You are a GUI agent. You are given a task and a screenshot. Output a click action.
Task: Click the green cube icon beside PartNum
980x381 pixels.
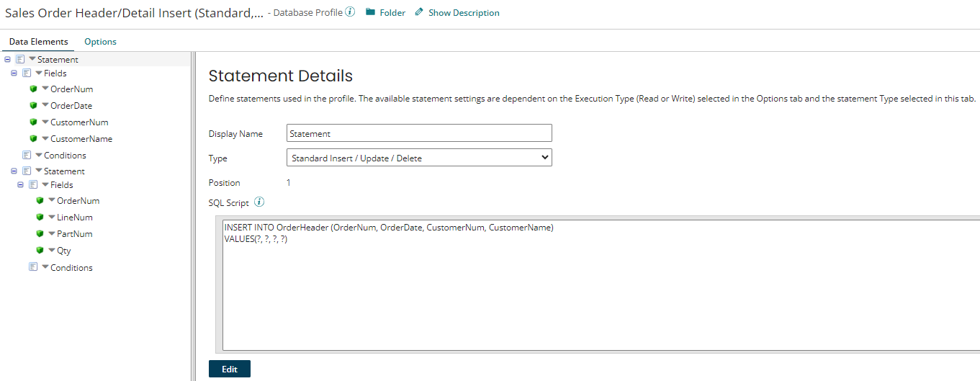click(x=40, y=234)
